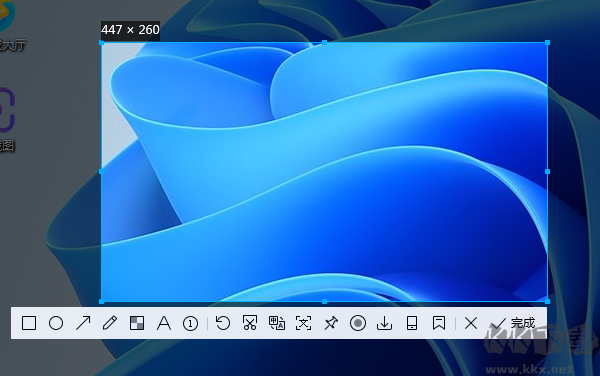The width and height of the screenshot is (600, 376).
Task: Click the right-middle selection handle
Action: [548, 172]
